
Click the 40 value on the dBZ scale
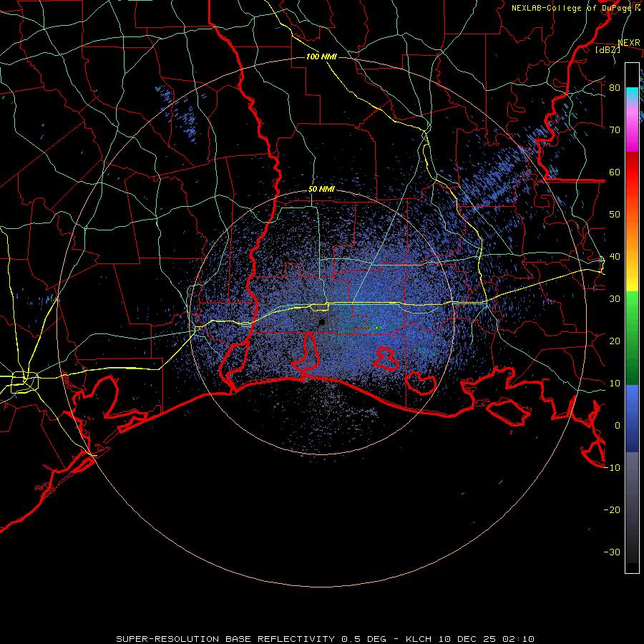615,257
